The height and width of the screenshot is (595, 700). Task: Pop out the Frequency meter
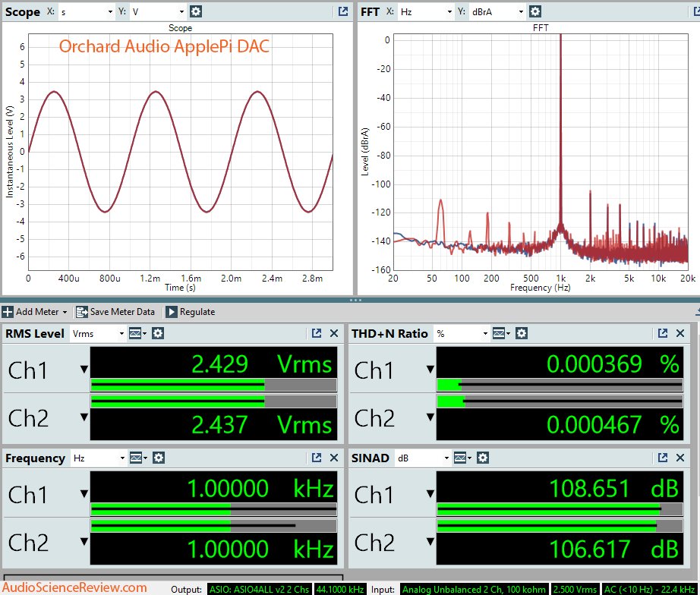click(x=317, y=458)
